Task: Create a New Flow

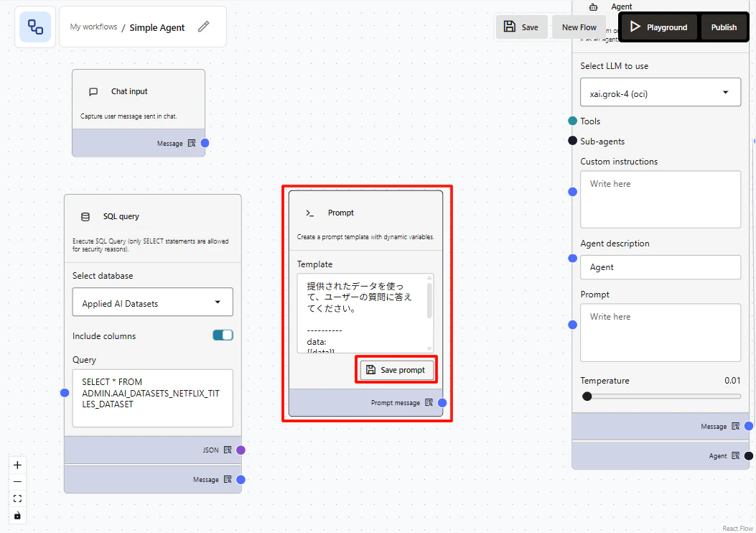Action: pos(579,27)
